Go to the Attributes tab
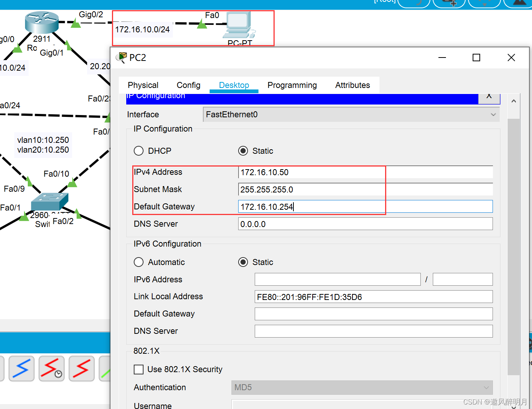Image resolution: width=532 pixels, height=409 pixels. tap(352, 85)
